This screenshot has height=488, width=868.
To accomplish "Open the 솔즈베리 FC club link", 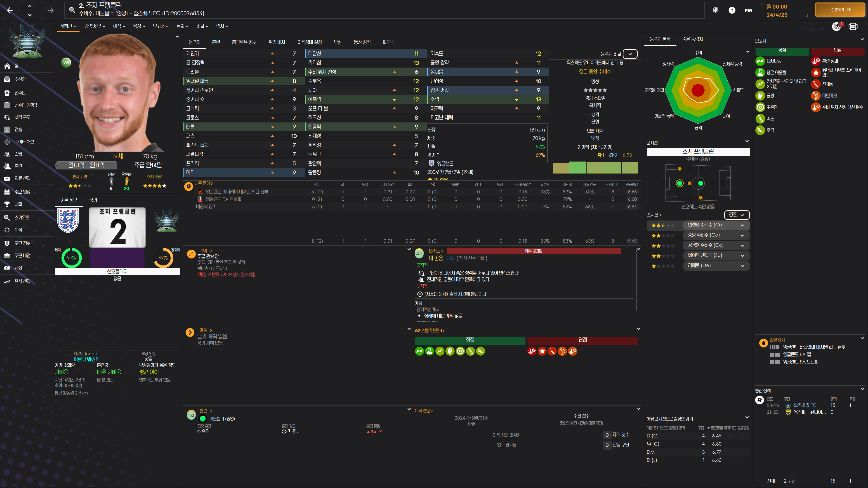I will click(x=805, y=405).
